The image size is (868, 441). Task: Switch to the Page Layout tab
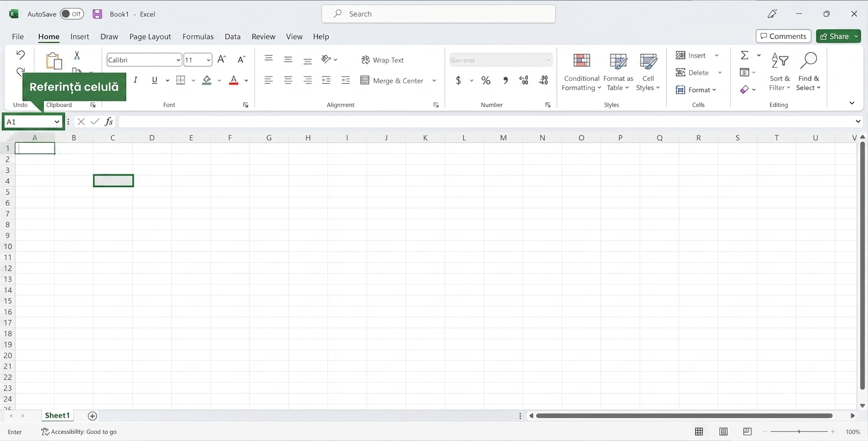tap(150, 37)
